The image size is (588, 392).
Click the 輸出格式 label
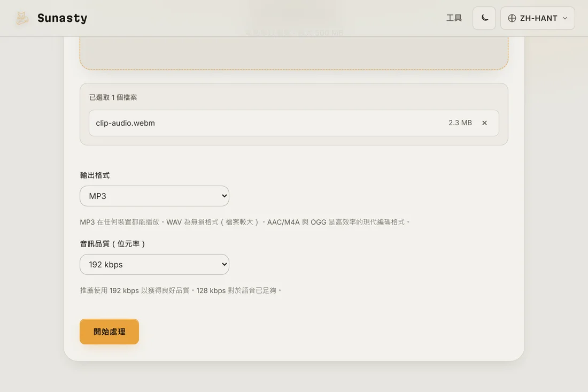click(x=95, y=175)
